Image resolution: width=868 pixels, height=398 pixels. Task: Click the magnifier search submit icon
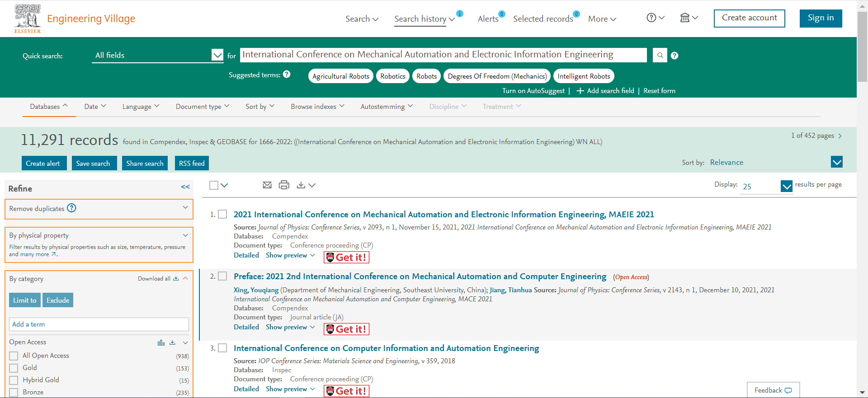(x=660, y=55)
